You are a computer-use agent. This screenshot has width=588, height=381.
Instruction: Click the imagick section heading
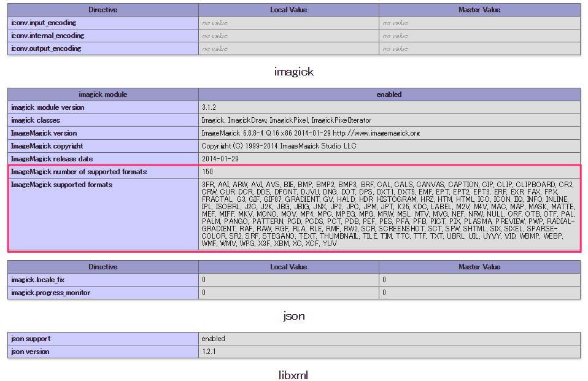[x=293, y=72]
